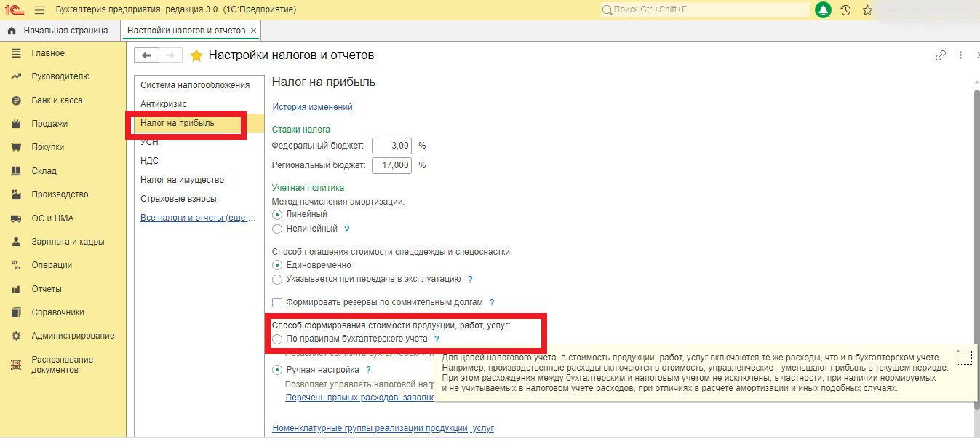
Task: Open Все налоги и отчеты link
Action: click(x=198, y=218)
